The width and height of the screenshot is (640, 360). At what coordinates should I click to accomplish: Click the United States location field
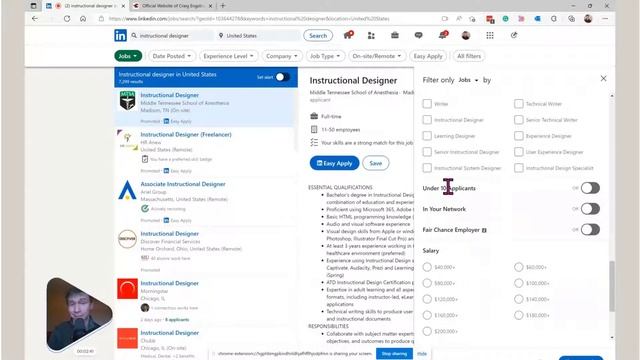click(x=258, y=36)
